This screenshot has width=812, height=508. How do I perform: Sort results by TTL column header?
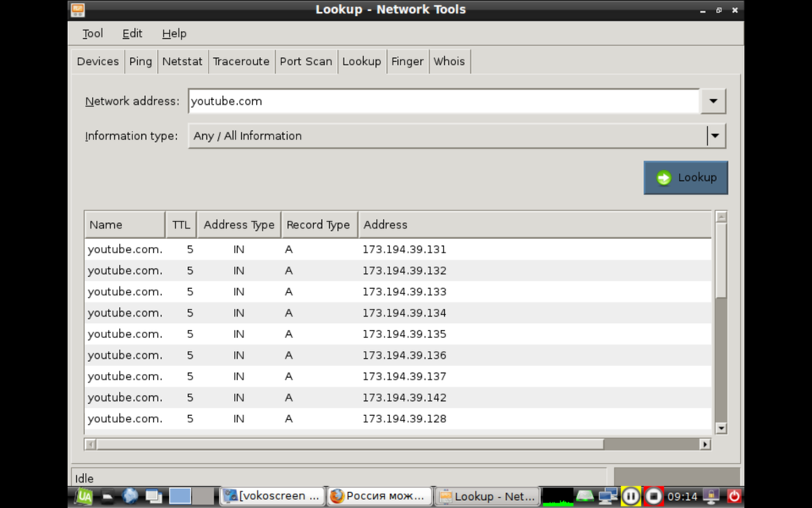182,225
